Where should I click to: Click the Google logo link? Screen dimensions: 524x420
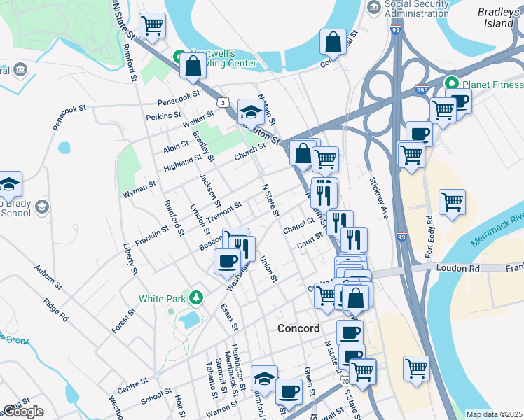click(x=24, y=412)
